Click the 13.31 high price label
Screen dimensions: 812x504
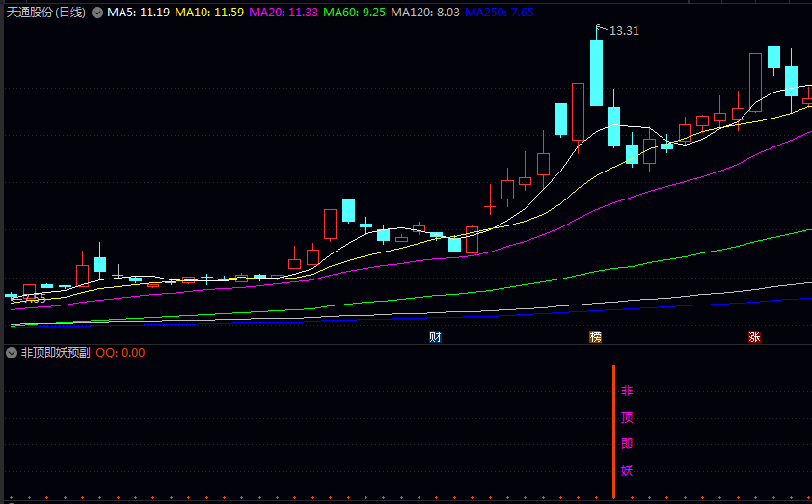624,31
